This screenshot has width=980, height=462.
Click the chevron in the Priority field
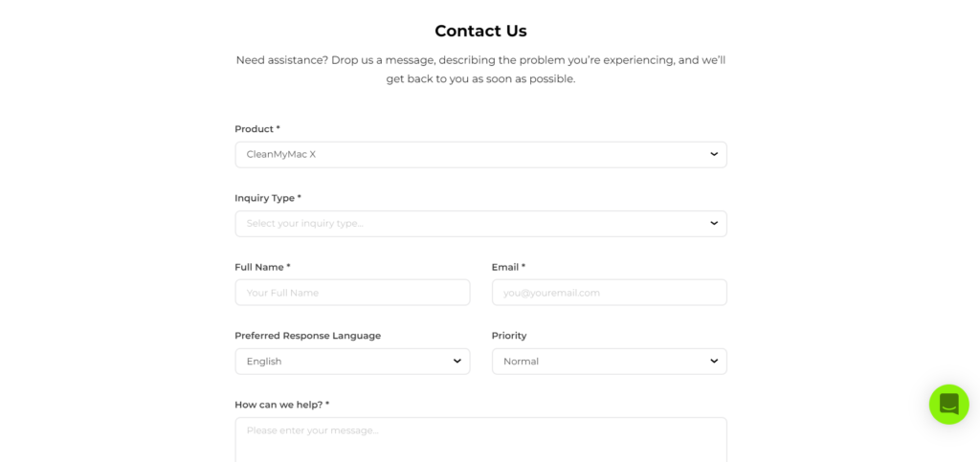[714, 361]
